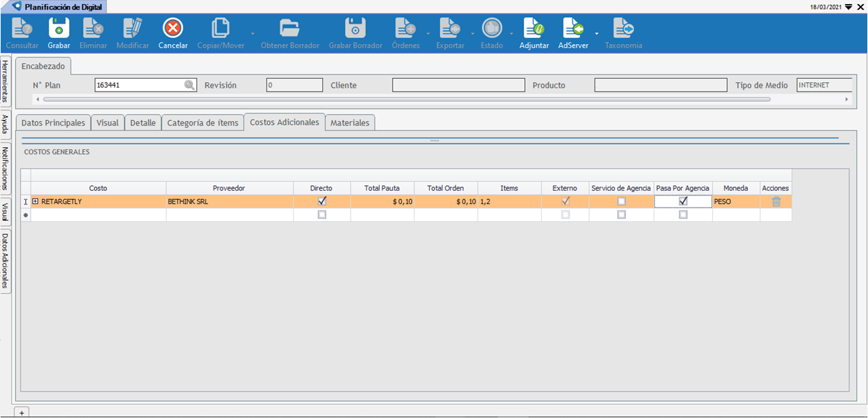
Task: Click the Adjuntar attachment icon
Action: (534, 28)
